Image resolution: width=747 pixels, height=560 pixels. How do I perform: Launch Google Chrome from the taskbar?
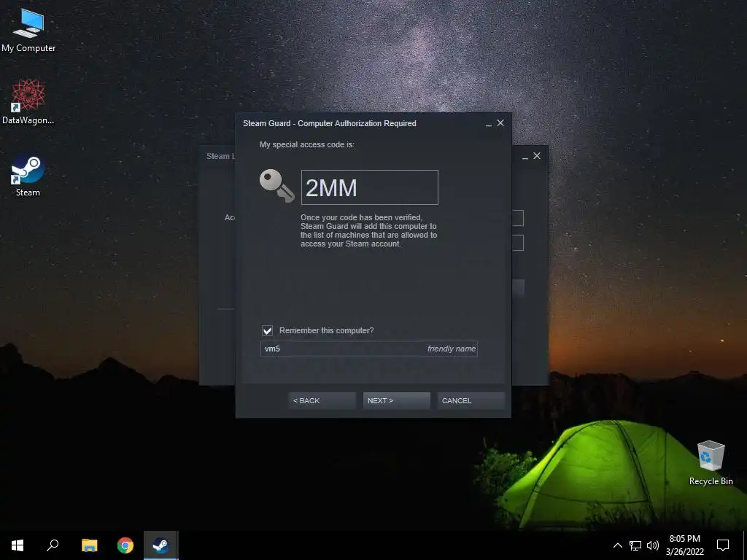pos(125,545)
